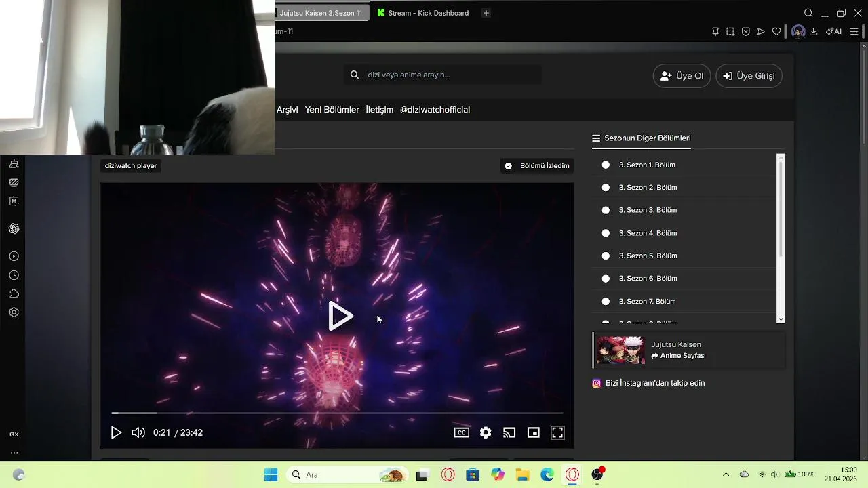Open browser downloads icon
This screenshot has width=868, height=488.
[813, 31]
